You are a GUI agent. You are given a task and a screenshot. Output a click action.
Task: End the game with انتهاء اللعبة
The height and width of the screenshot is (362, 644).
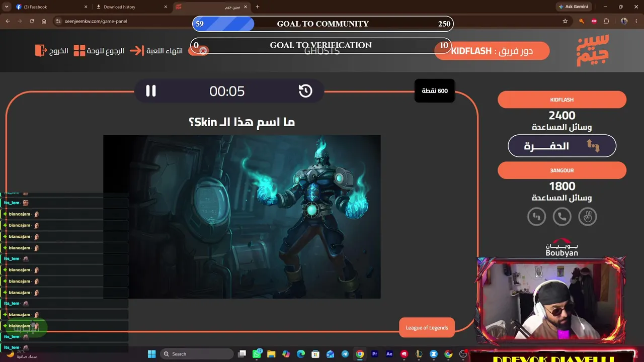click(x=156, y=51)
